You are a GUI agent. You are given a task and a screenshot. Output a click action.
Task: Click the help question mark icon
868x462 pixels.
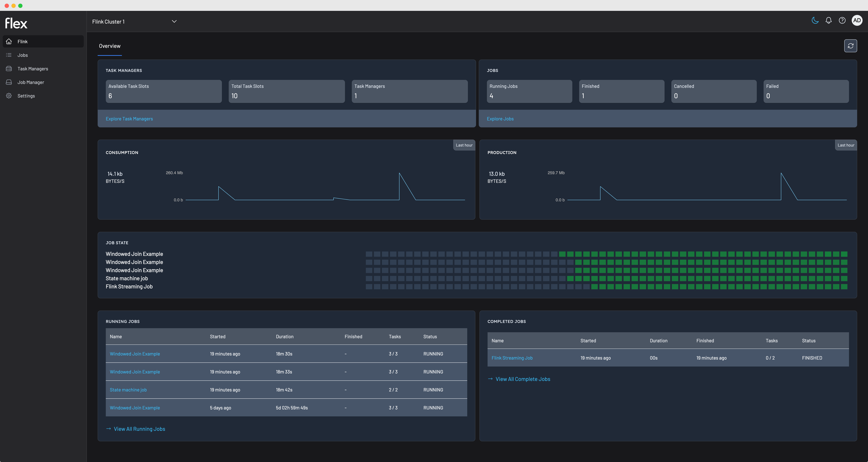point(842,21)
